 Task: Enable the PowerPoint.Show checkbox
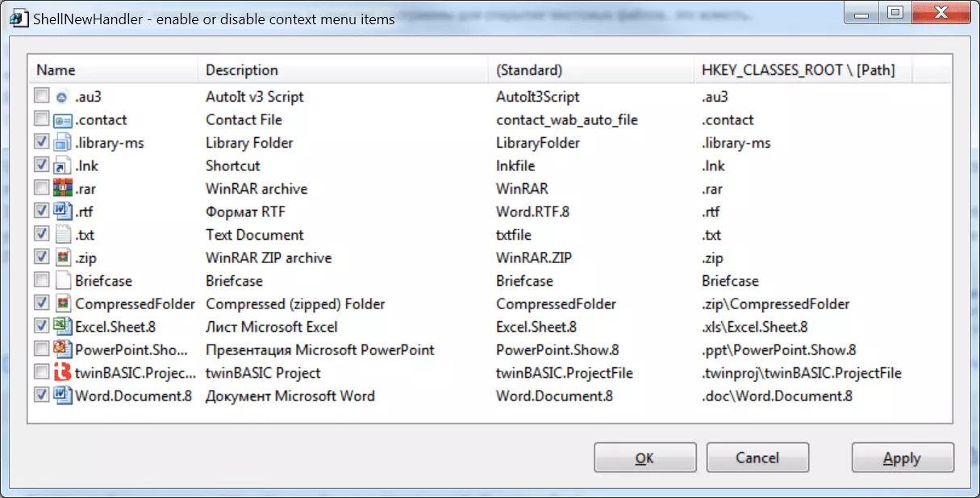pos(42,350)
